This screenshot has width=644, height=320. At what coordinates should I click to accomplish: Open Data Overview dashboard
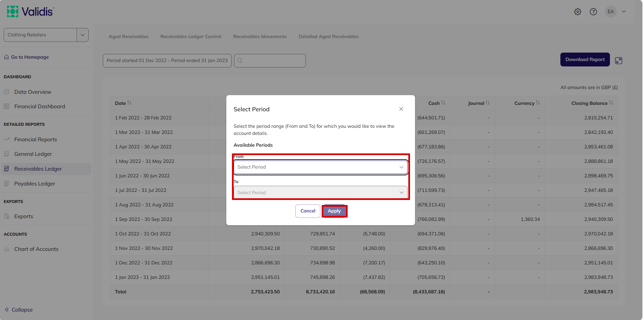[x=33, y=92]
